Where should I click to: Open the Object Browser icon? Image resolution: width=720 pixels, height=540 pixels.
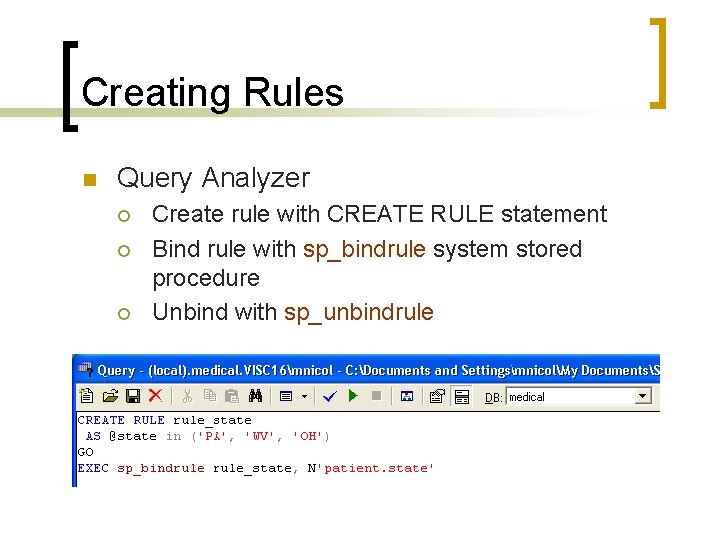tap(437, 396)
